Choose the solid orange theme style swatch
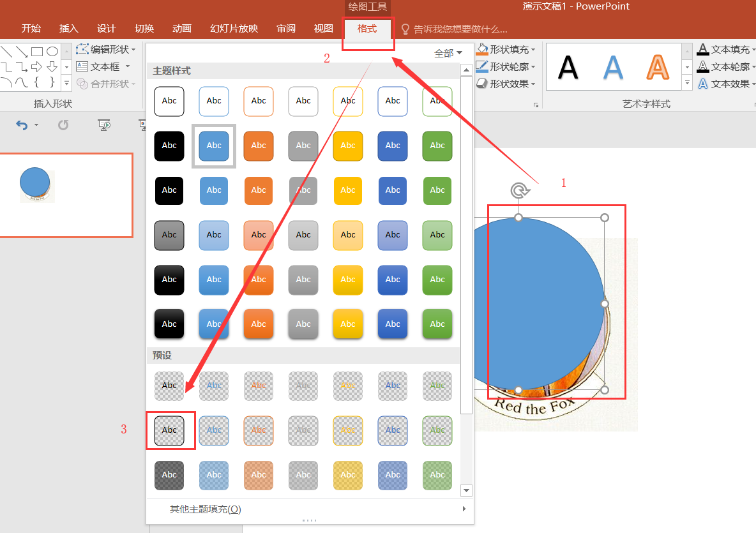 point(259,146)
